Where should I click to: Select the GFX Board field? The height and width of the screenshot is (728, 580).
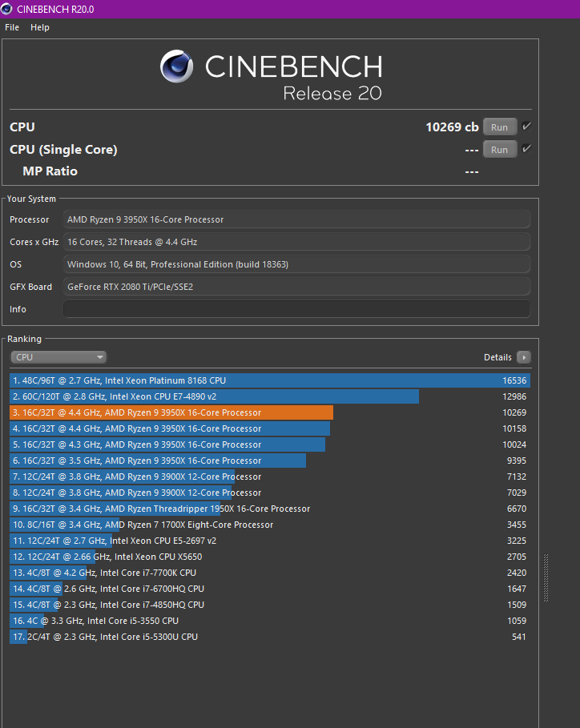pyautogui.click(x=296, y=287)
